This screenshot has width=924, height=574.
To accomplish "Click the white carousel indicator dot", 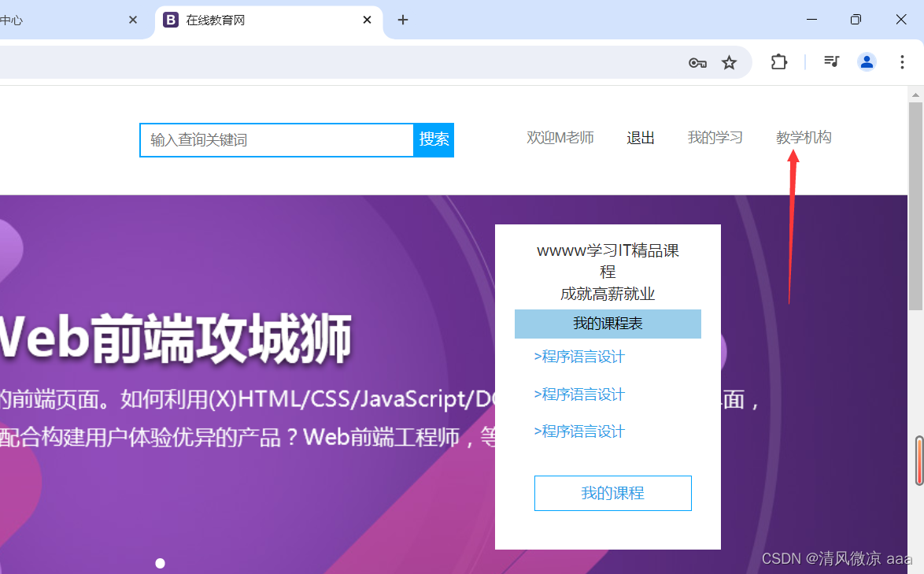I will click(x=161, y=564).
